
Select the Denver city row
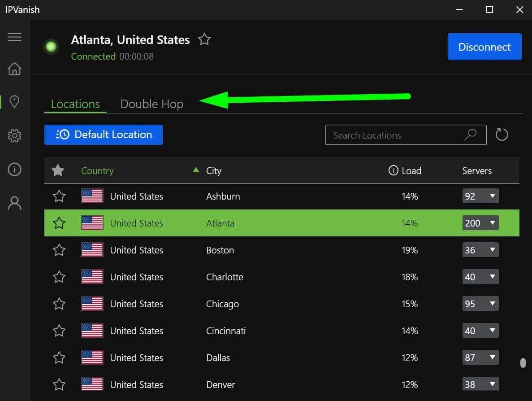point(281,384)
